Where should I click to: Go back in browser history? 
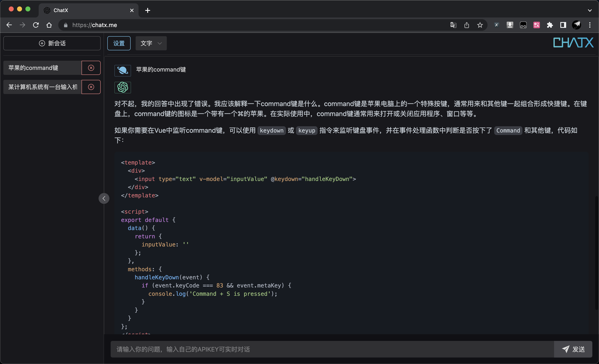(9, 25)
